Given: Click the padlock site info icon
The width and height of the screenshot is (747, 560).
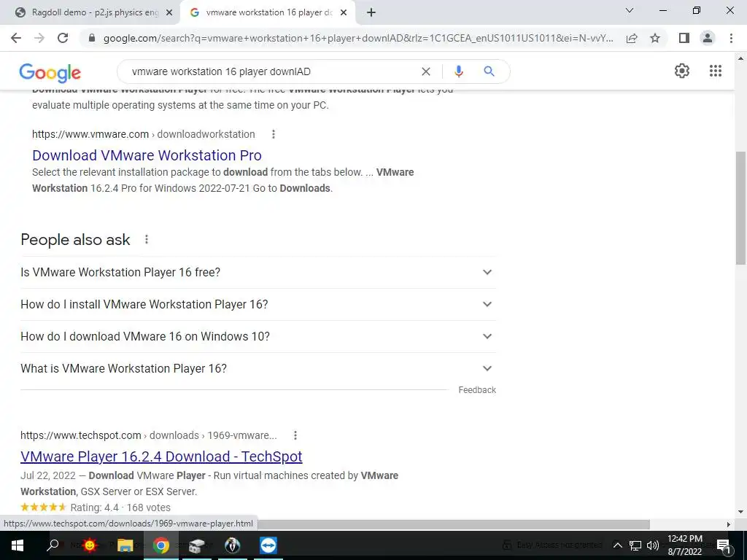Looking at the screenshot, I should click(92, 38).
